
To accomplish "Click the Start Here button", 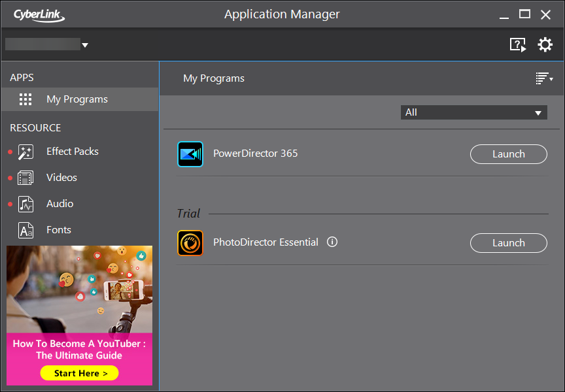I will (79, 373).
